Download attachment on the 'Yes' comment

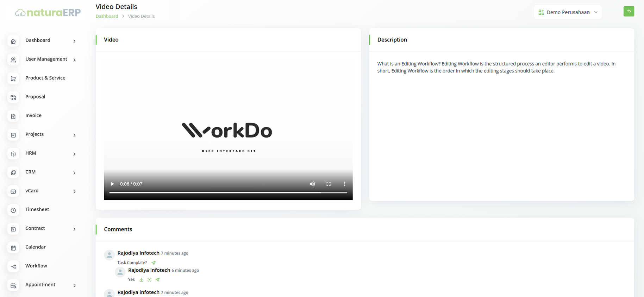[x=141, y=280]
